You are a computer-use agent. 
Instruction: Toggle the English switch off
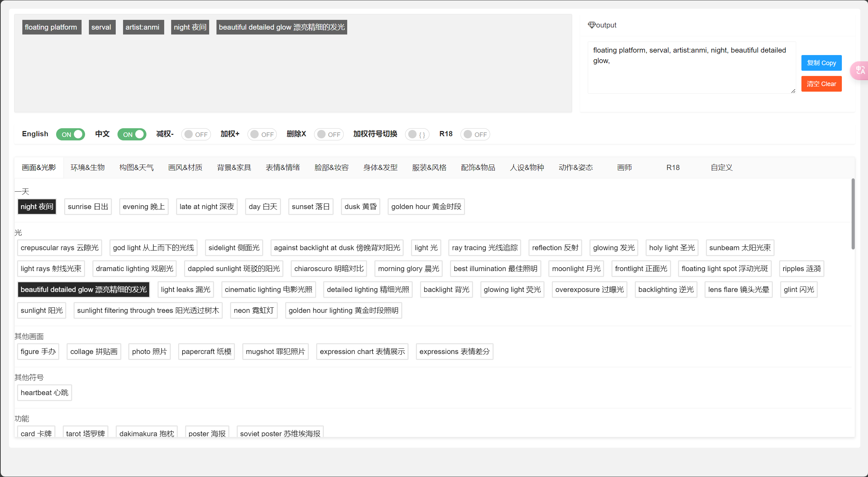pyautogui.click(x=71, y=134)
